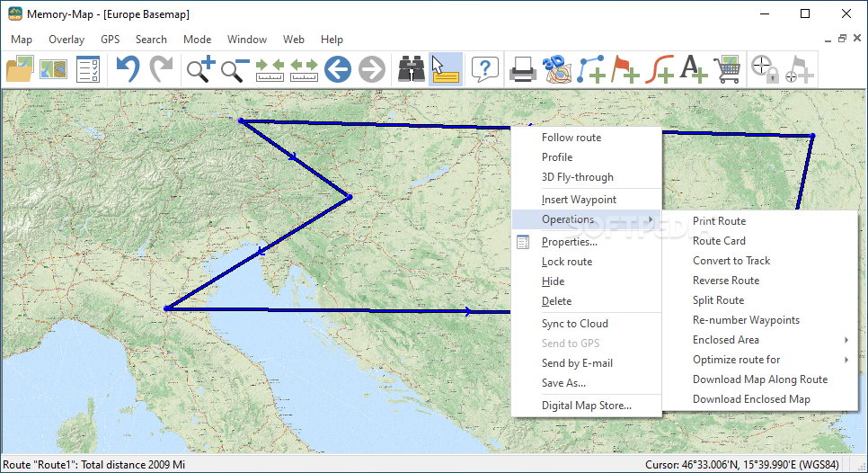Restore the inner map document window

click(842, 38)
